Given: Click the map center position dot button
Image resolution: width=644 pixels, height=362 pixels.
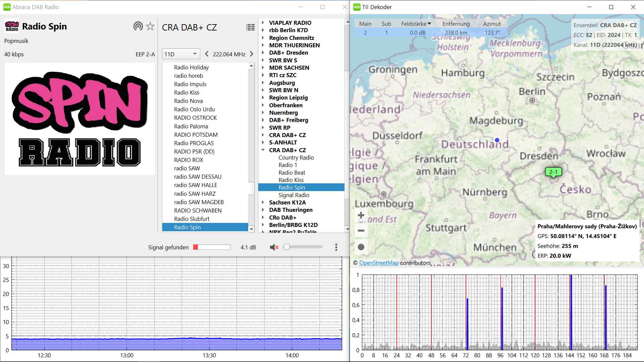Looking at the screenshot, I should pos(361,247).
